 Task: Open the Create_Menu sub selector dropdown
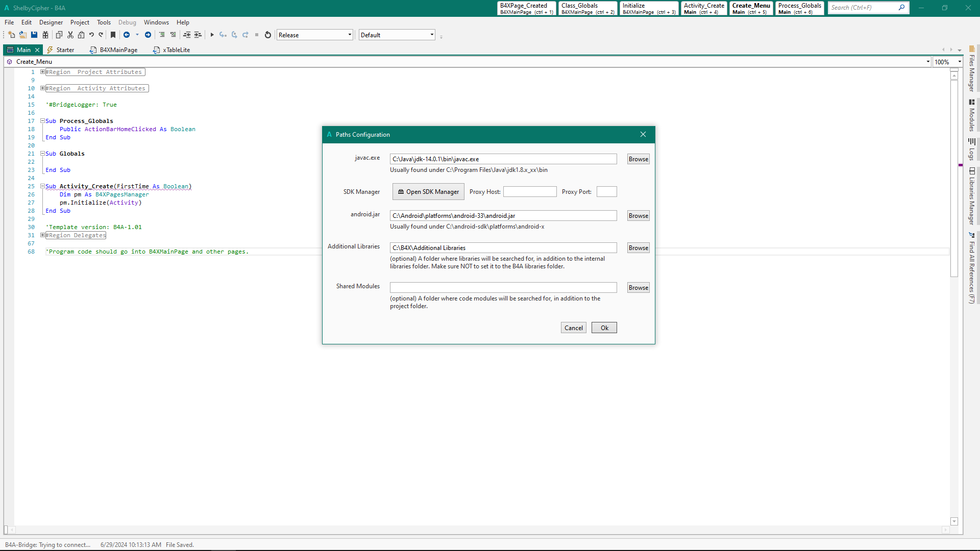(x=927, y=62)
